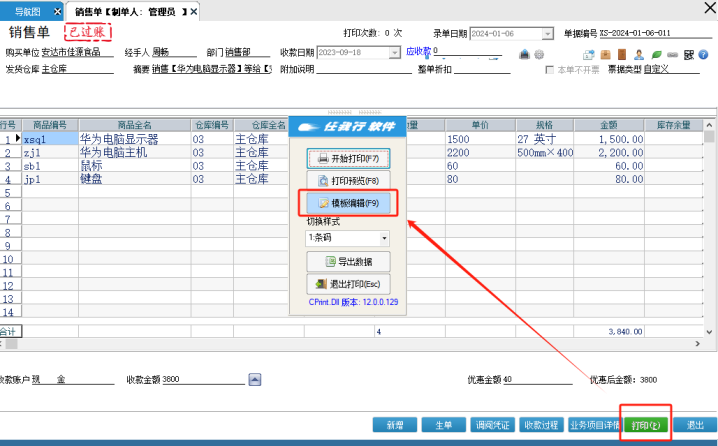Click 退出打印(Esc) button
The height and width of the screenshot is (446, 718).
pyautogui.click(x=348, y=284)
